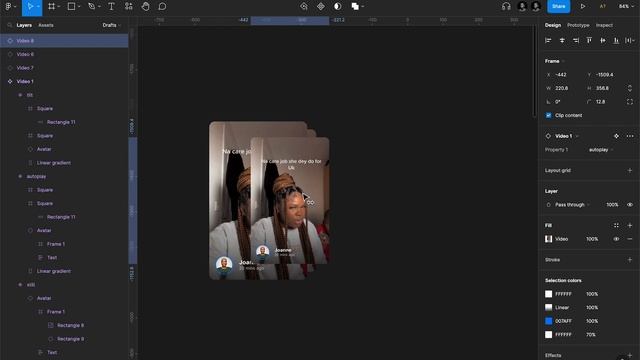Open Shape tools dropdown arrow
Viewport: 640px width, 360px height.
click(x=79, y=7)
